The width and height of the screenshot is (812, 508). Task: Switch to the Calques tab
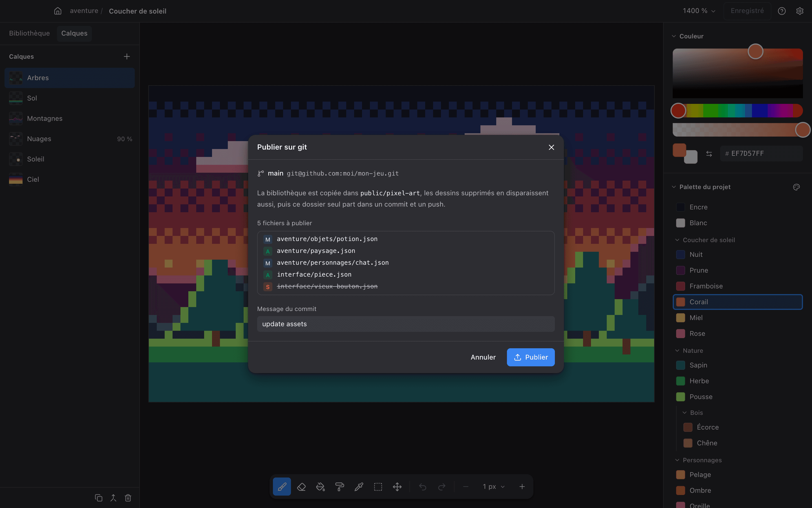coord(74,33)
